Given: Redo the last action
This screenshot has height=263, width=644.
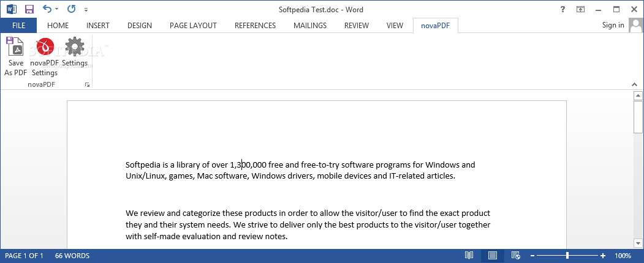Looking at the screenshot, I should (x=70, y=9).
